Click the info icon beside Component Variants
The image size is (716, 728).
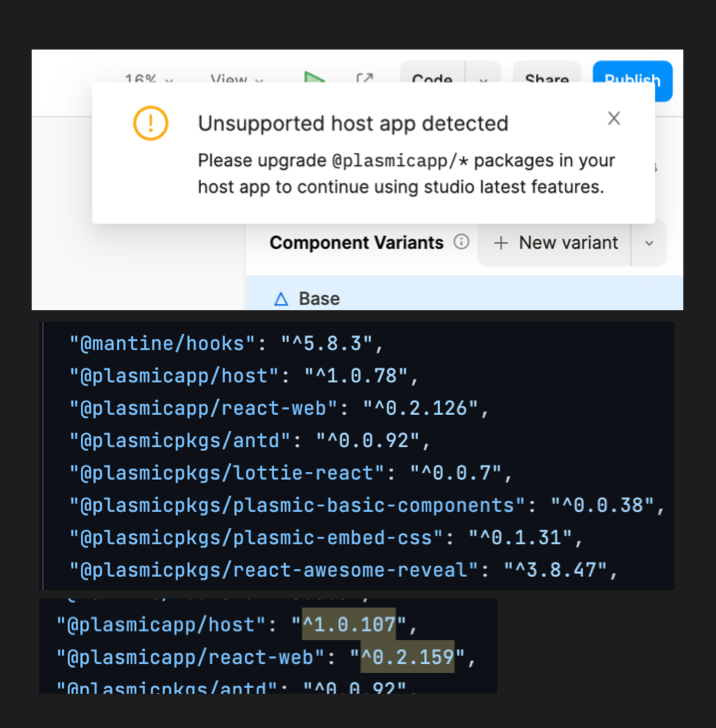(461, 242)
